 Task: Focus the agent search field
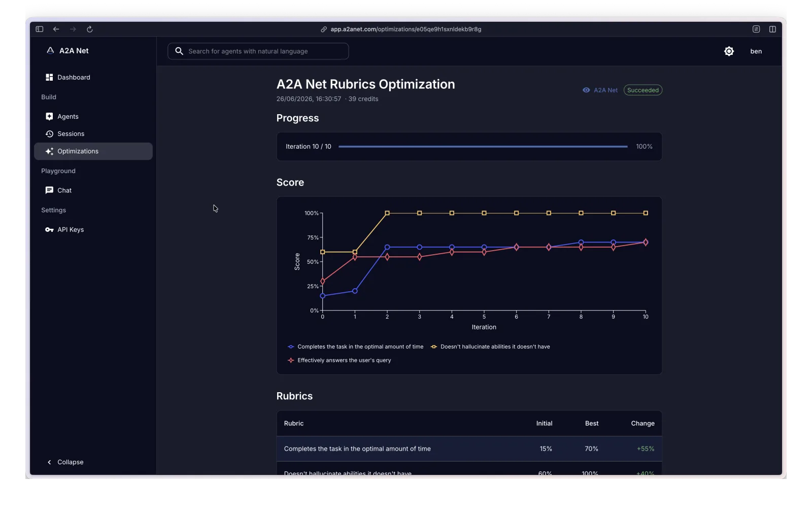point(258,51)
